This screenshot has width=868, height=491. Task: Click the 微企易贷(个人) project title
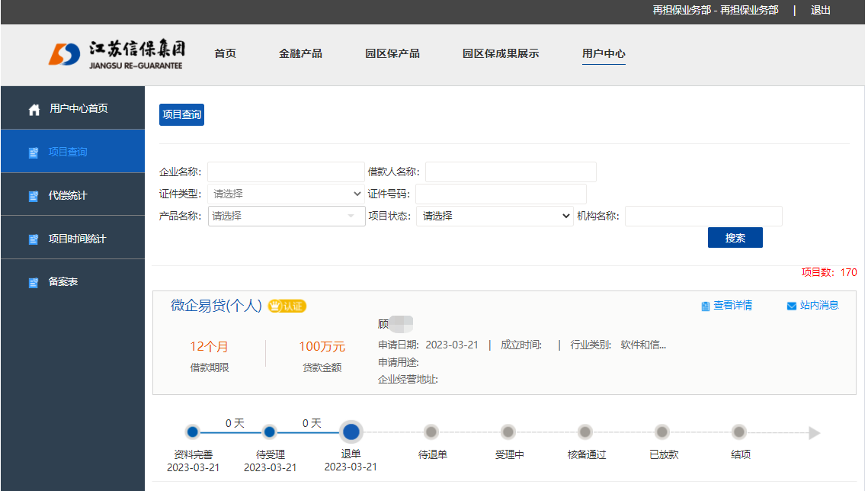pos(216,306)
